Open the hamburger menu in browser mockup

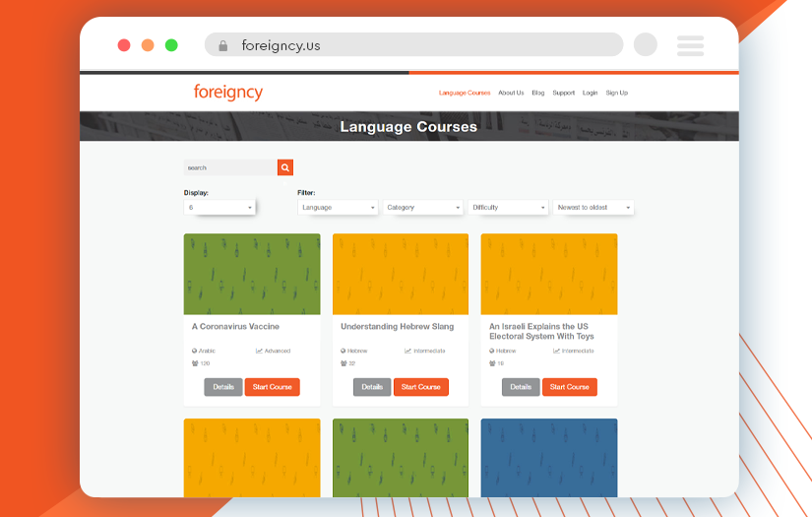[690, 45]
